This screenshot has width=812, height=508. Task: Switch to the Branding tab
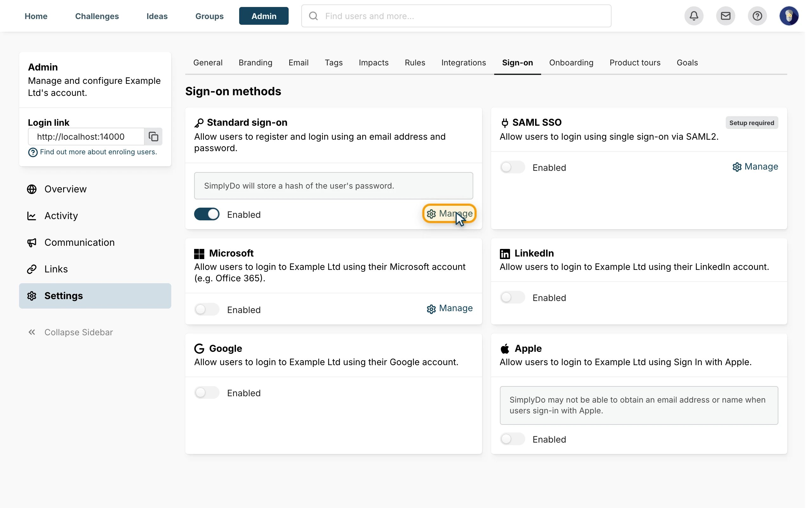(x=255, y=63)
